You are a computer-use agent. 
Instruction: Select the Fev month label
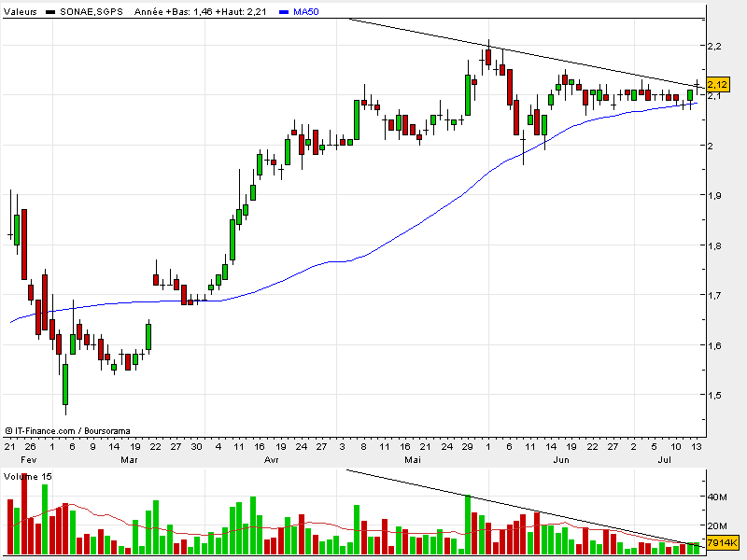point(29,459)
